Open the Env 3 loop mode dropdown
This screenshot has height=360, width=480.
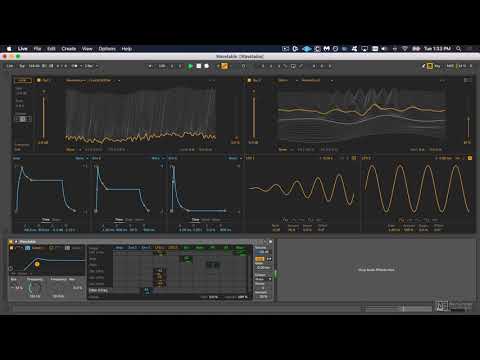pos(235,158)
